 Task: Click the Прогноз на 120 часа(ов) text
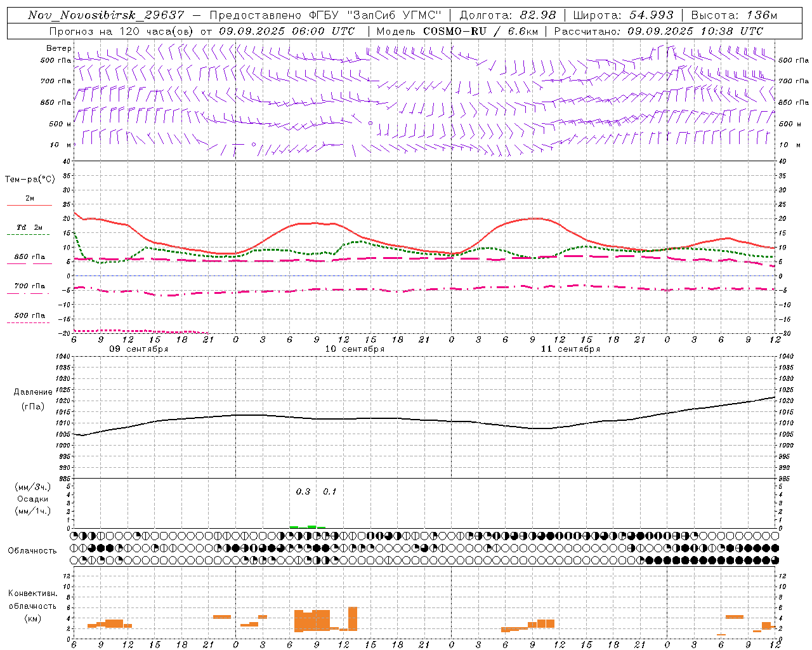pyautogui.click(x=122, y=31)
